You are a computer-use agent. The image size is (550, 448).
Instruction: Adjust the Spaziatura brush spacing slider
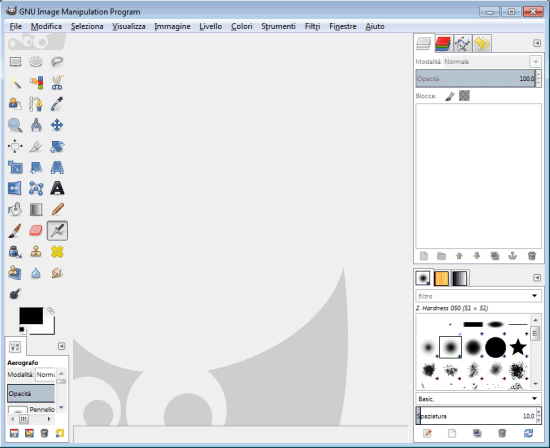click(476, 416)
